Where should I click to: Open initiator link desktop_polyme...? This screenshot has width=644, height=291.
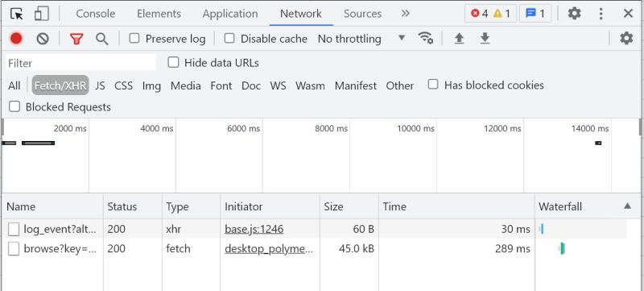click(x=269, y=248)
